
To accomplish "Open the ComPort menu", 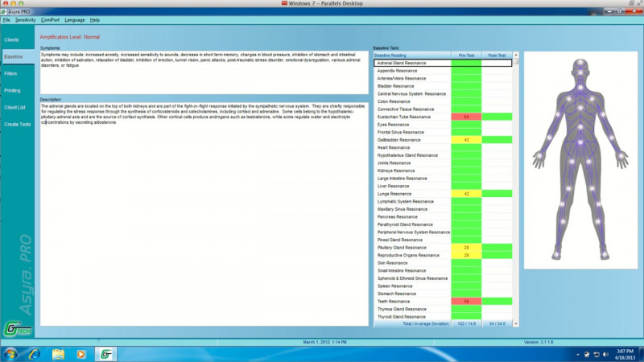I will point(50,19).
